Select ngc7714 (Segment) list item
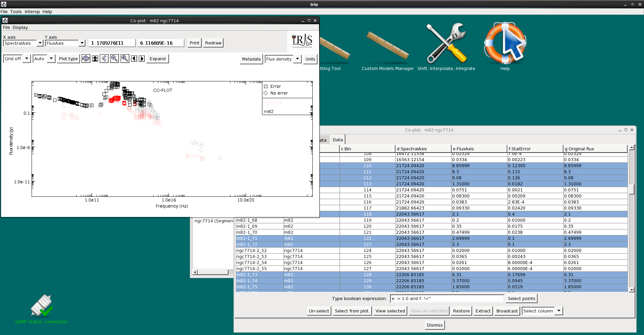 (214, 221)
